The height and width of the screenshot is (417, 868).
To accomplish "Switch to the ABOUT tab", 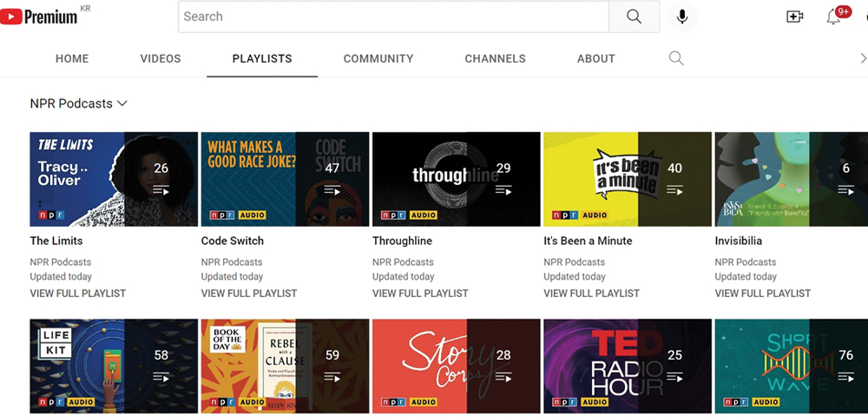I will click(x=596, y=59).
